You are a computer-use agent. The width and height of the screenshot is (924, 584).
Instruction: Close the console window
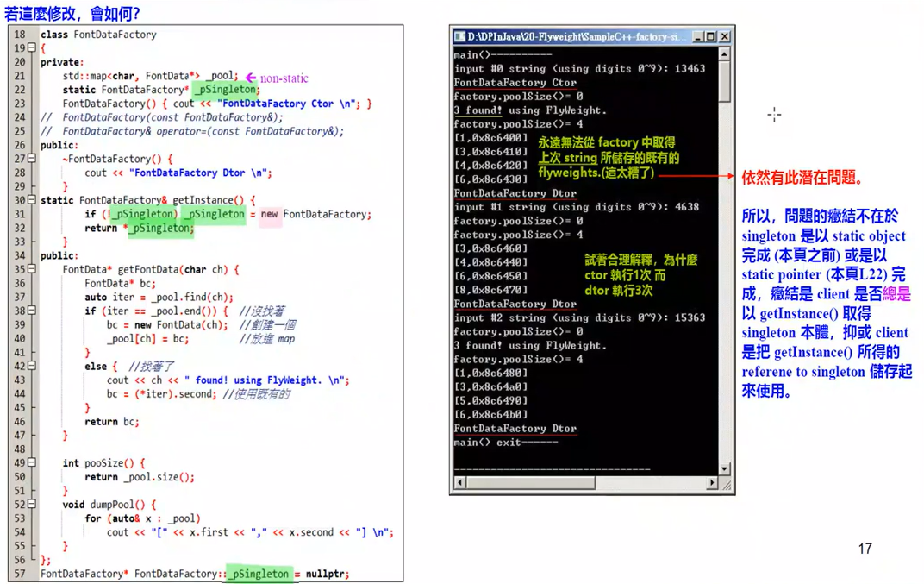point(725,36)
